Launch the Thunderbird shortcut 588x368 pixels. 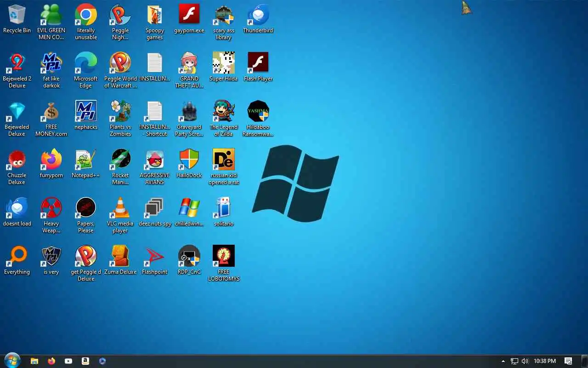pyautogui.click(x=258, y=19)
